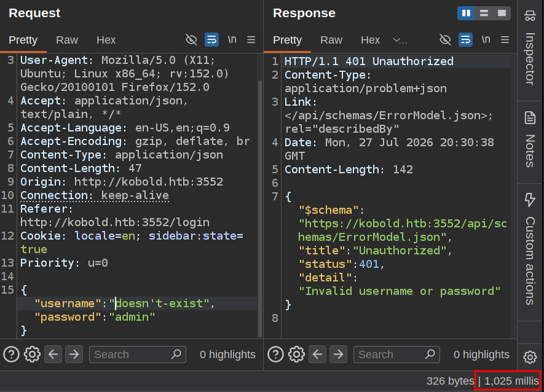
Task: Switch Request view to Raw tab
Action: (67, 40)
